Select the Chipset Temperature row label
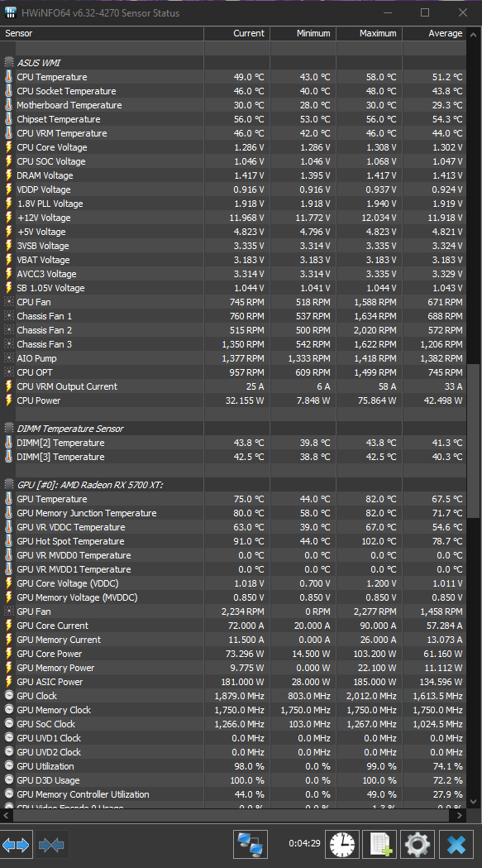 (x=58, y=119)
